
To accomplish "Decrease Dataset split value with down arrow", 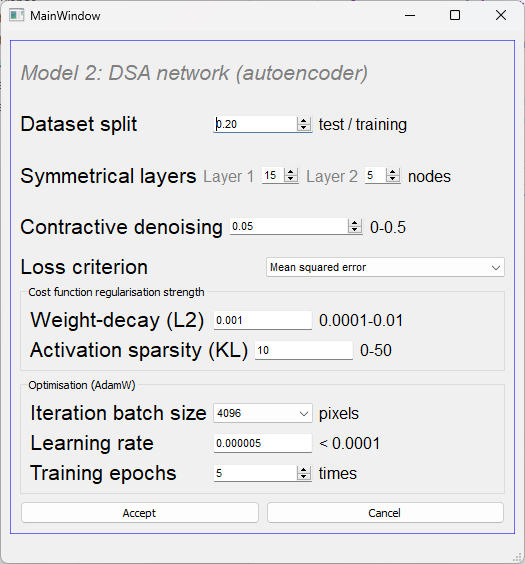I will (304, 128).
